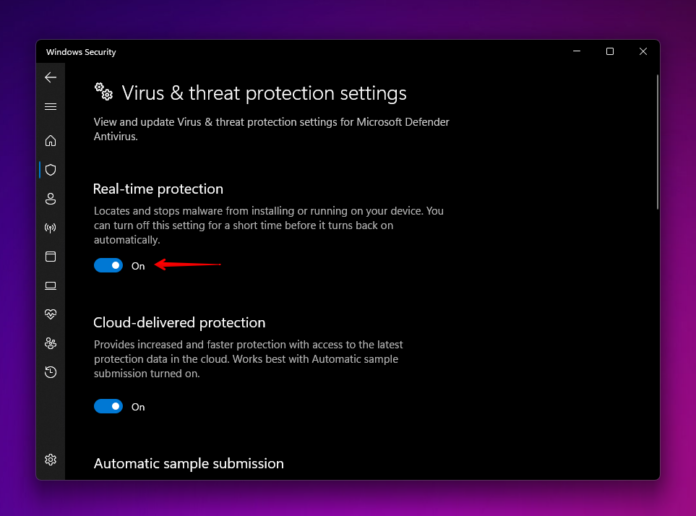The height and width of the screenshot is (516, 696).
Task: Open Firewall & network protection icon
Action: [x=51, y=228]
